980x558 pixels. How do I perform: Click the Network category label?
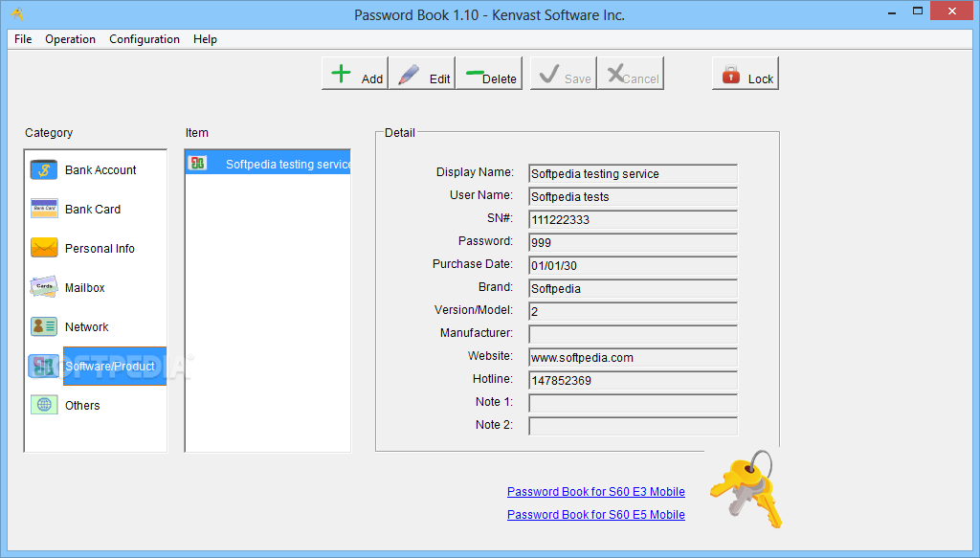tap(87, 327)
